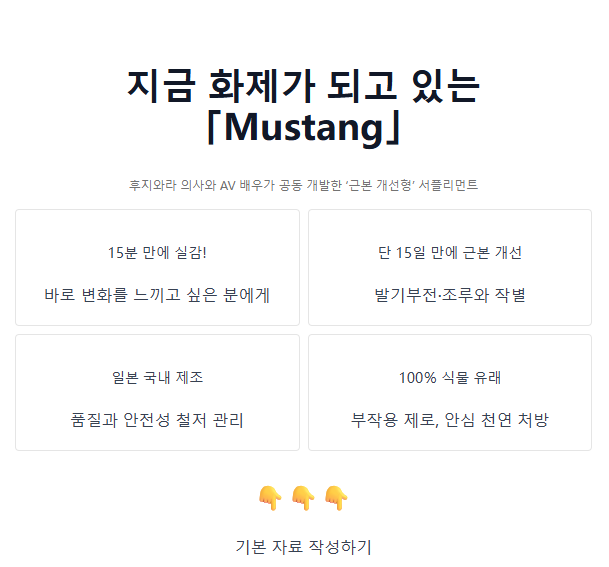
Task: Click the 서플리먼트 word in subtitle
Action: pyautogui.click(x=452, y=185)
